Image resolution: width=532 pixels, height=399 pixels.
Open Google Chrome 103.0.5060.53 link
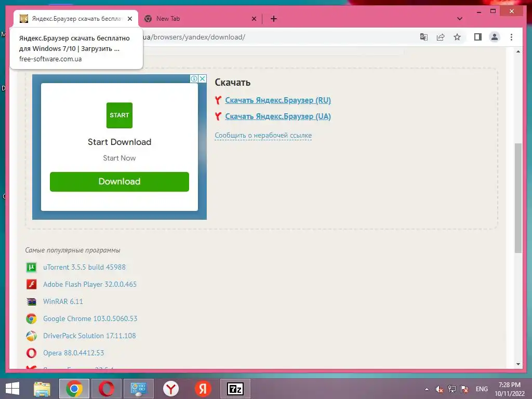point(90,318)
